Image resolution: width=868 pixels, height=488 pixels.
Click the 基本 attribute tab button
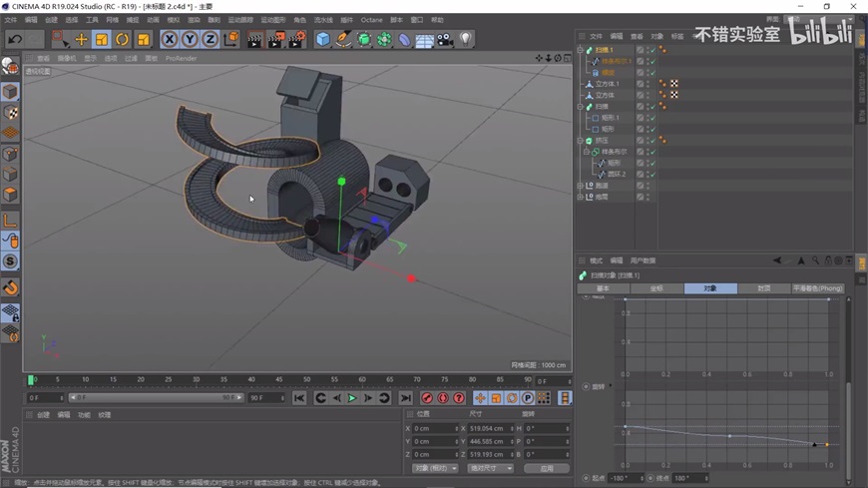click(603, 288)
